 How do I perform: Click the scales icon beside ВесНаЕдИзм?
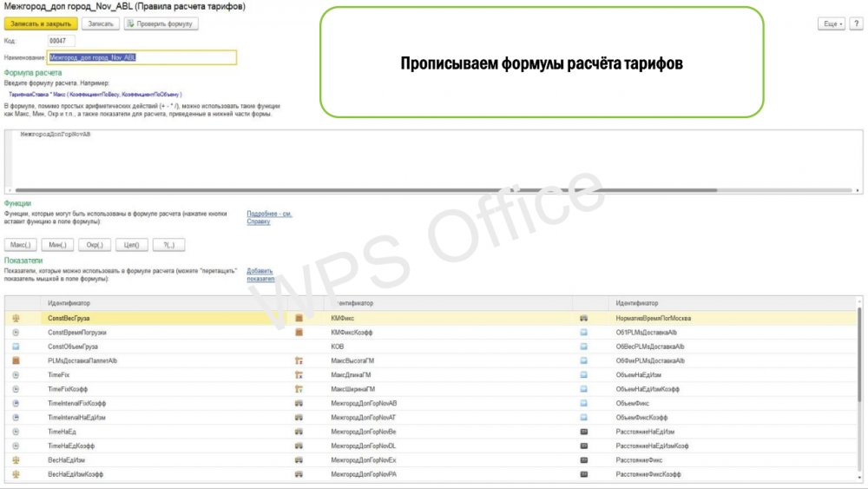(x=16, y=459)
